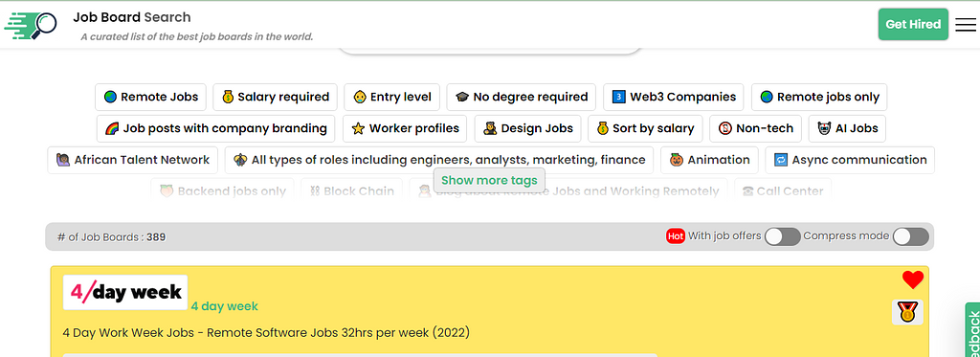980x357 pixels.
Task: Click the gold medal badge icon
Action: point(907,311)
